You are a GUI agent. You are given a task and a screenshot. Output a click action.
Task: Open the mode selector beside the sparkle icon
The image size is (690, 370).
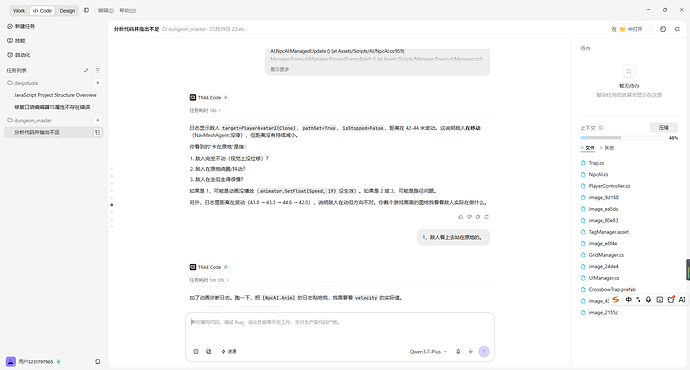(229, 352)
